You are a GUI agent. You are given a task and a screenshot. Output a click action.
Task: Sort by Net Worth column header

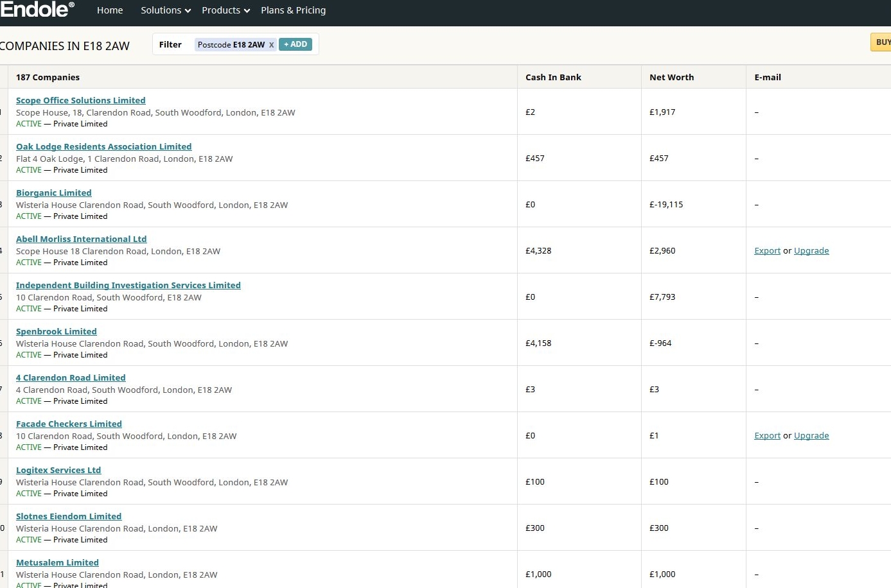[671, 77]
